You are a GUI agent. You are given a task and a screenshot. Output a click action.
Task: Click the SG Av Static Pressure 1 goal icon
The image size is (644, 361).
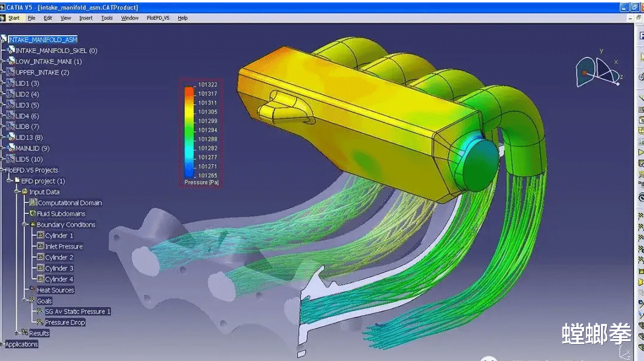tap(40, 311)
